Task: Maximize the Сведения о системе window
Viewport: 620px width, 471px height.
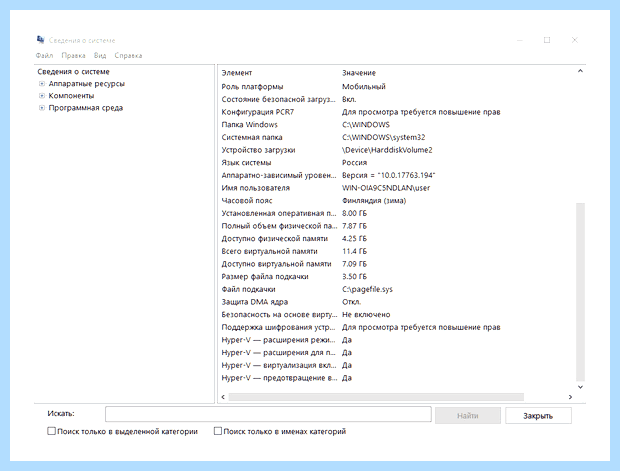Action: pyautogui.click(x=547, y=40)
